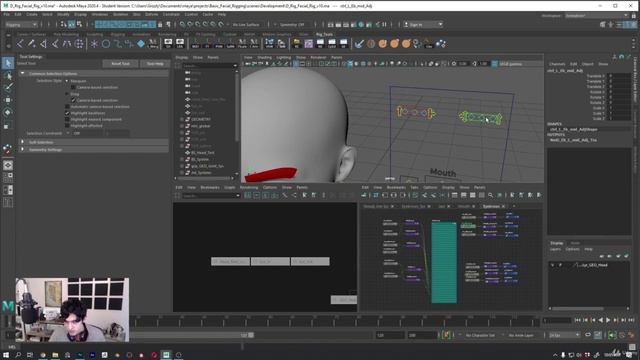Switch to the Rig_Tools shelf tab
The height and width of the screenshot is (360, 640).
coord(324,34)
